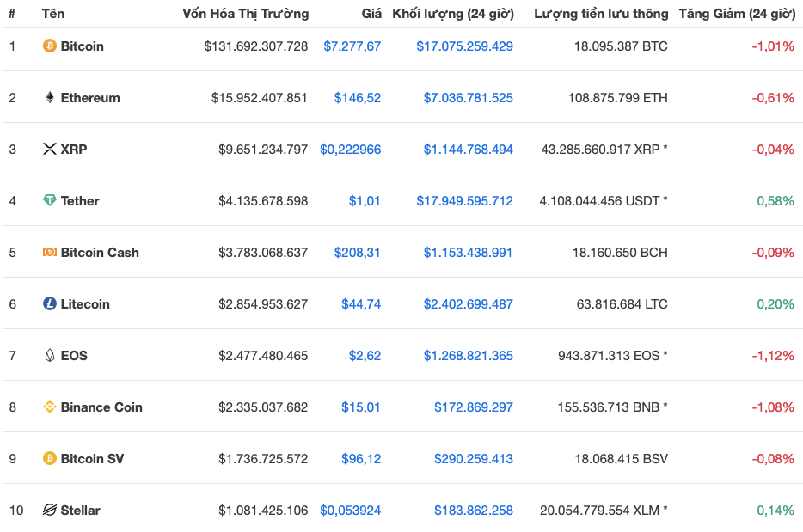The image size is (803, 532).
Task: Click the Ethereum diamond icon
Action: click(50, 97)
